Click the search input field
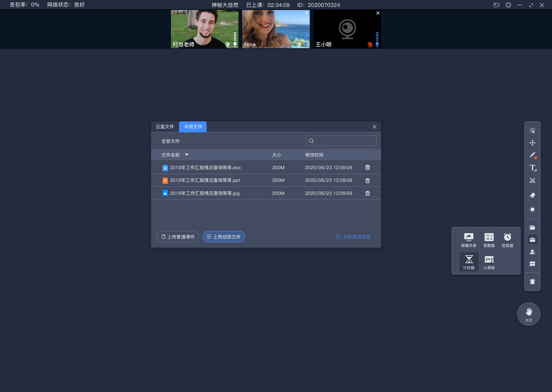The height and width of the screenshot is (392, 552). (x=341, y=141)
